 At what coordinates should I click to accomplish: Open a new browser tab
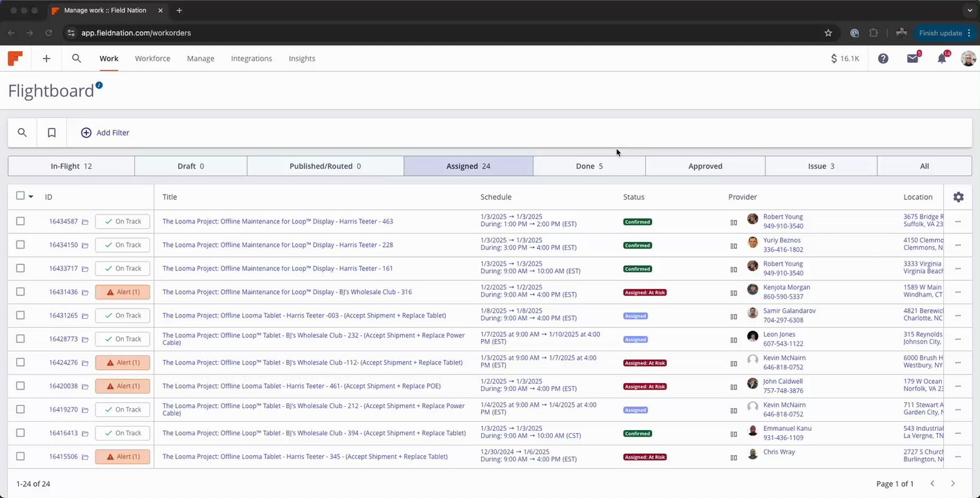tap(179, 10)
